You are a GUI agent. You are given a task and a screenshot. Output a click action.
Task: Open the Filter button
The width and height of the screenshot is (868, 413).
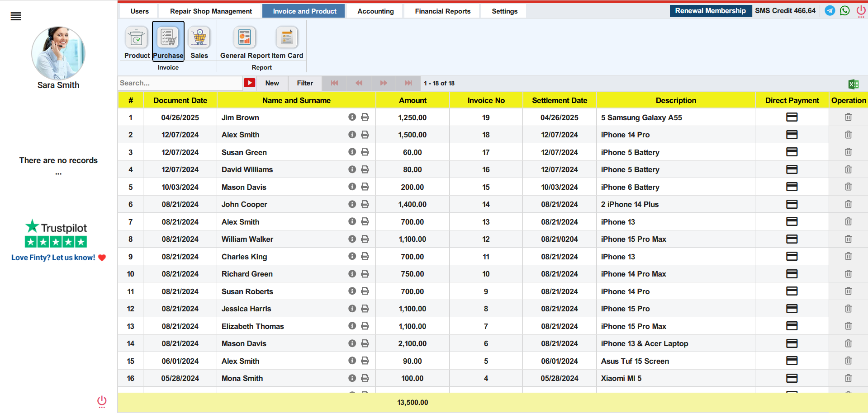click(x=305, y=83)
